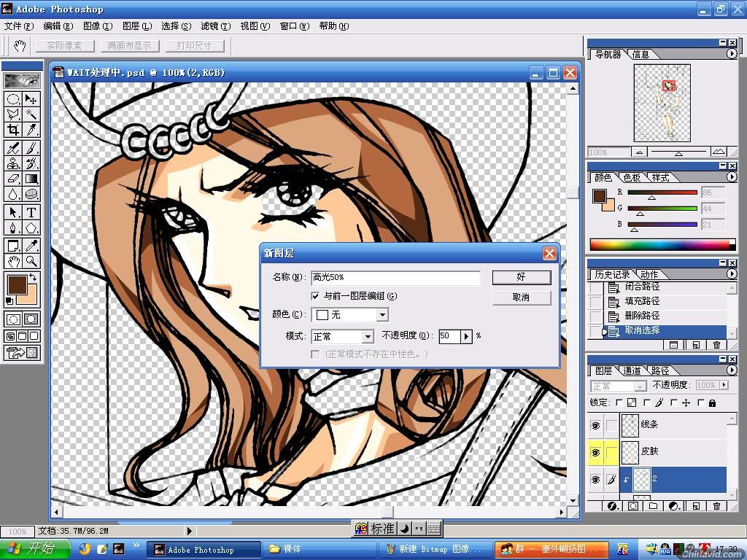
Task: Switch to 路径 tab
Action: point(659,370)
